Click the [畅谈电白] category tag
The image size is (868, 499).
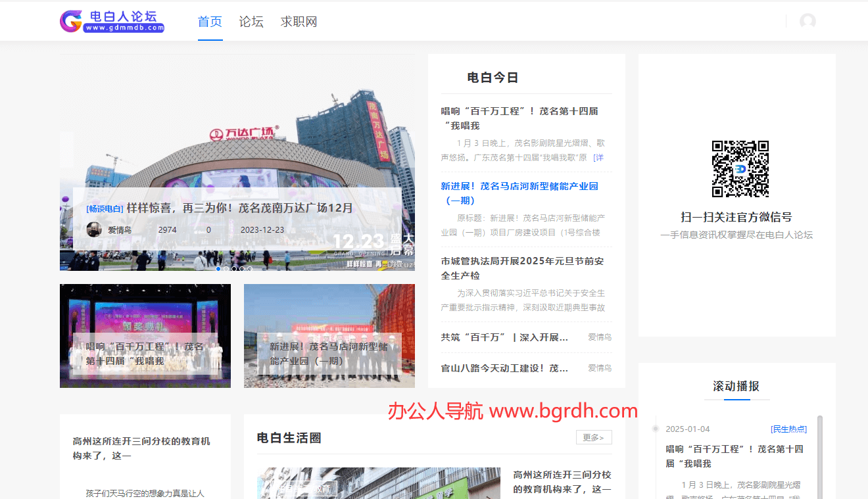point(105,209)
